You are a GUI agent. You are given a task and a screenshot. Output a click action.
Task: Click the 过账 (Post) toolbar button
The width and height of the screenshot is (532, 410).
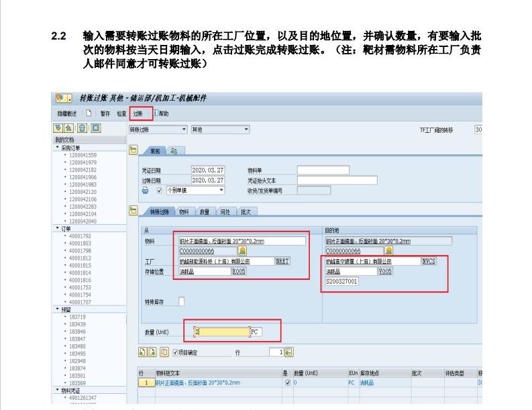(x=138, y=113)
